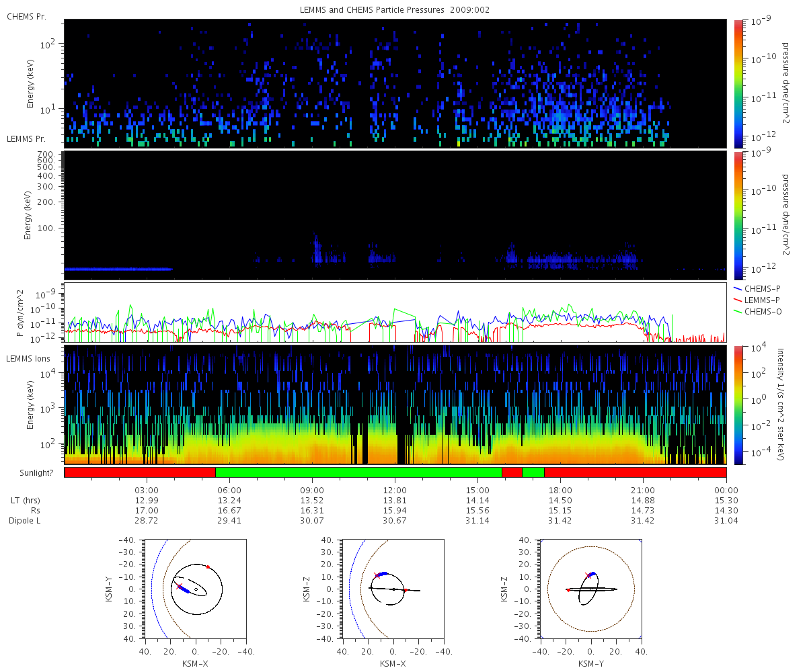Click the first red segment of Sunlight bar
807x672 pixels.
click(140, 472)
